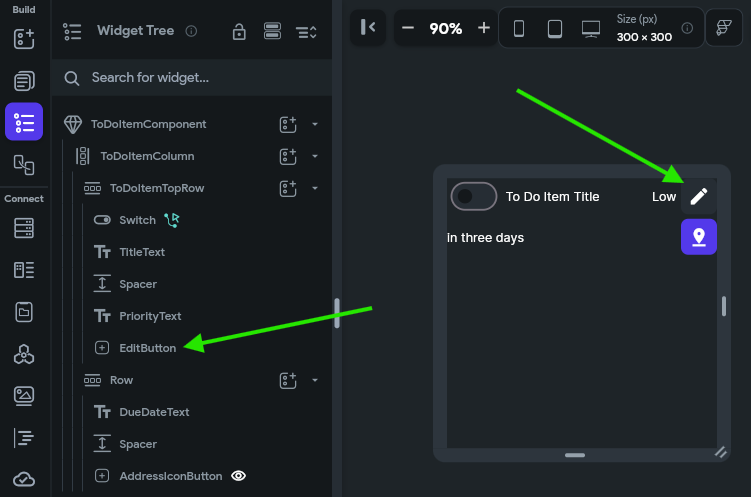751x497 pixels.
Task: Zoom in with the plus button
Action: 484,28
